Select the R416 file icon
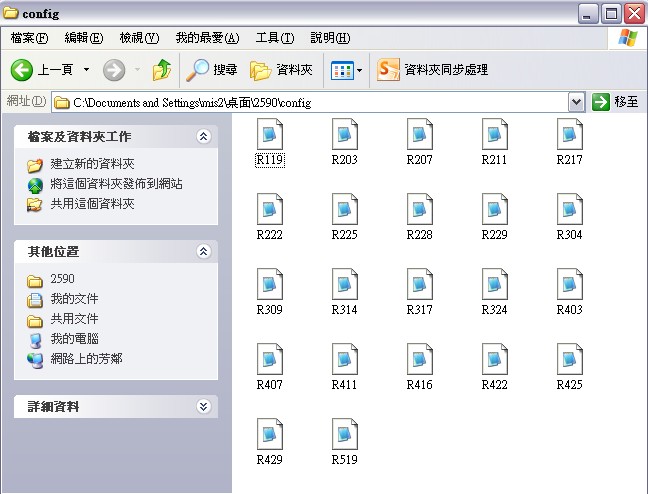The width and height of the screenshot is (648, 494). 419,359
